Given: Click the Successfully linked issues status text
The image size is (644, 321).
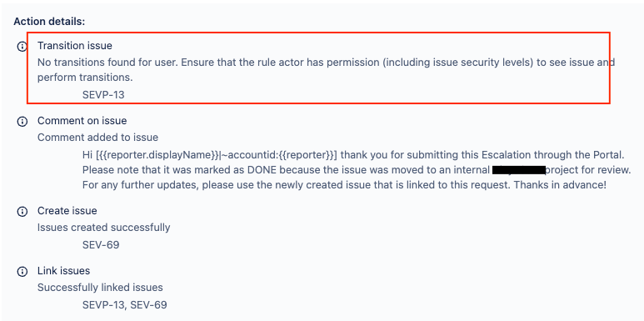Looking at the screenshot, I should 100,288.
